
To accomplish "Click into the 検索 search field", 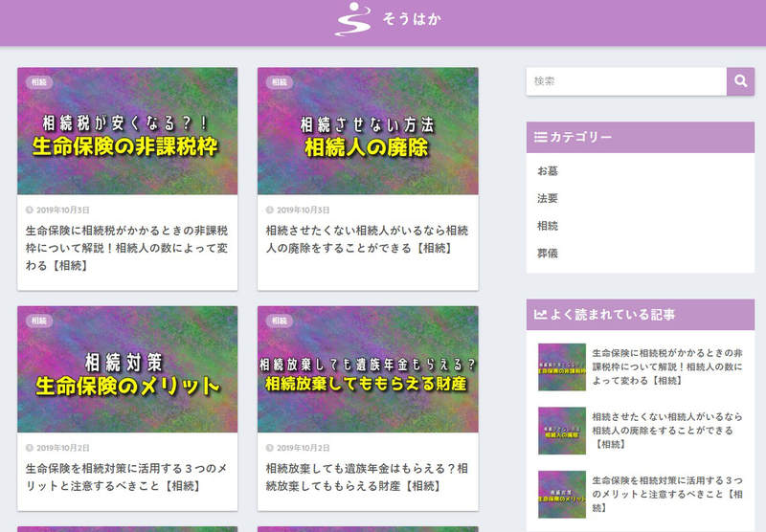I will 626,81.
